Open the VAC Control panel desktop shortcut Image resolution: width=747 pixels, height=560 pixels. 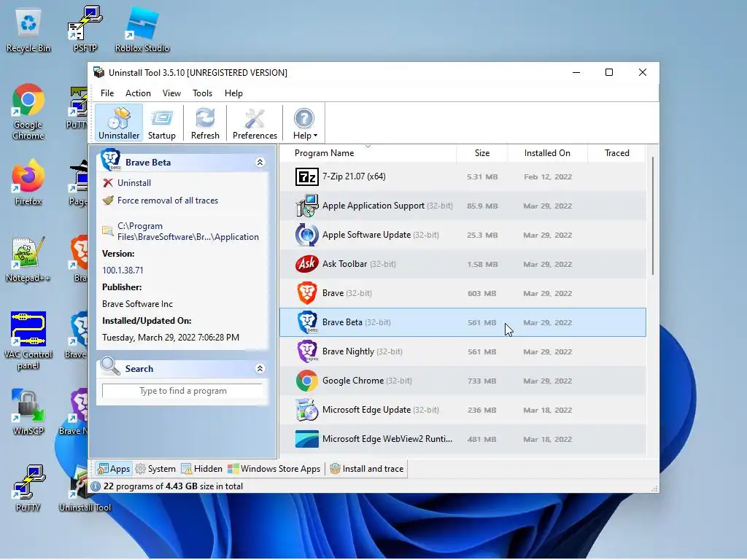point(28,341)
